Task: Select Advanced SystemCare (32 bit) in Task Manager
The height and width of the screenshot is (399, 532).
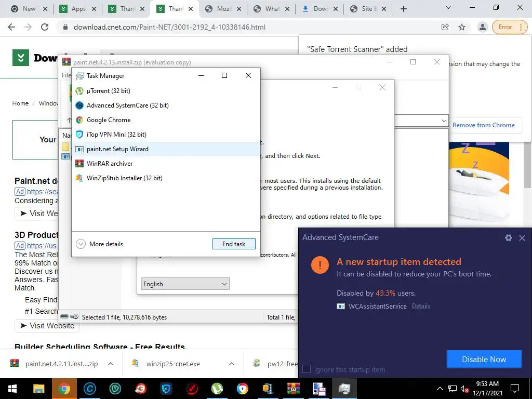Action: tap(166, 105)
